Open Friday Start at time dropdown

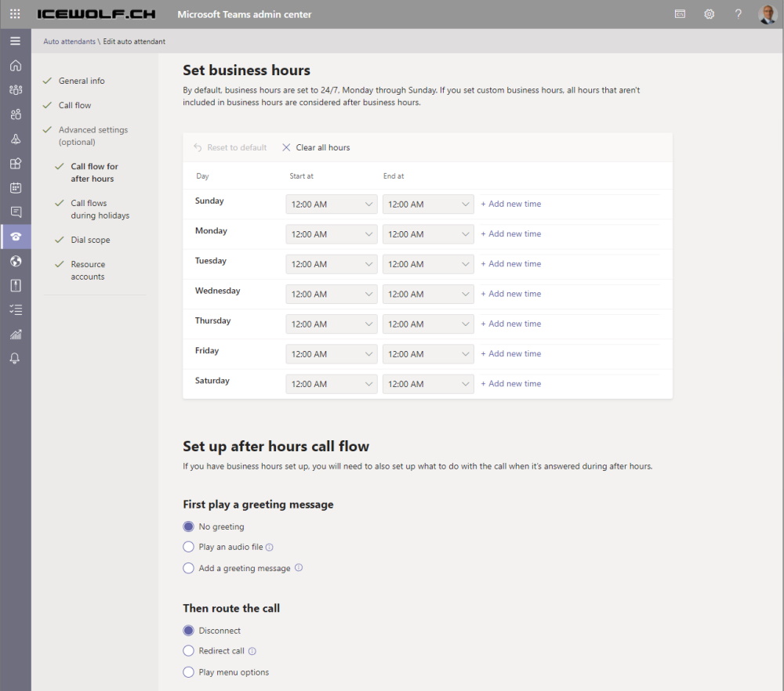click(332, 354)
